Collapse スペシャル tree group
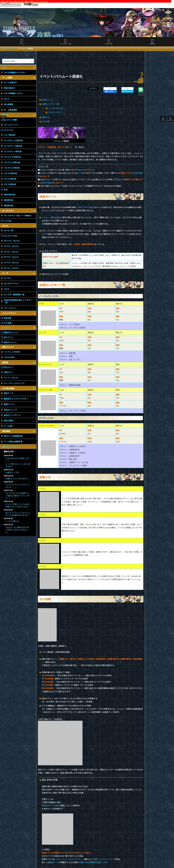174x868 pixels. (x=2, y=130)
